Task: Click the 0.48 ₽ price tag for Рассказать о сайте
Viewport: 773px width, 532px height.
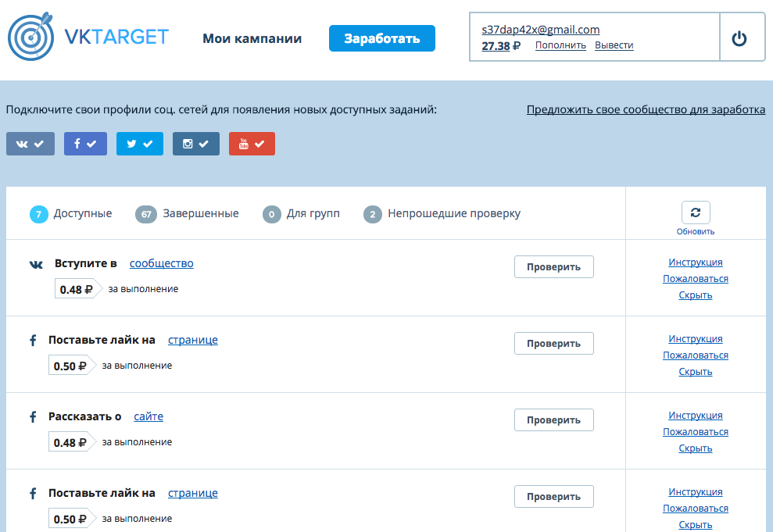Action: click(x=72, y=442)
